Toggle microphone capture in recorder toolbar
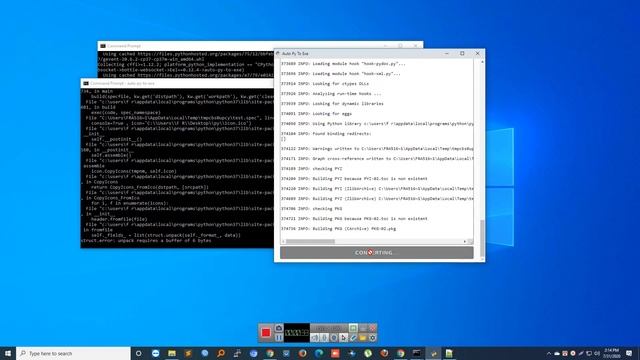 324,338
